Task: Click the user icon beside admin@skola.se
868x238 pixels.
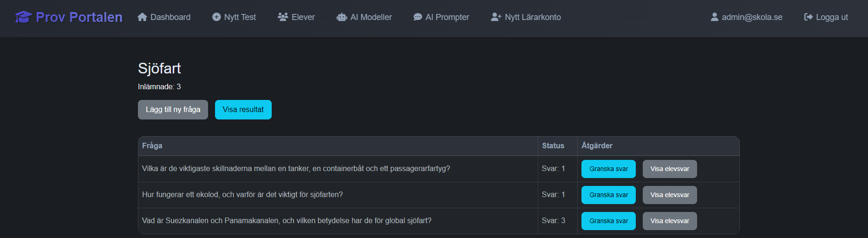Action: (x=715, y=17)
